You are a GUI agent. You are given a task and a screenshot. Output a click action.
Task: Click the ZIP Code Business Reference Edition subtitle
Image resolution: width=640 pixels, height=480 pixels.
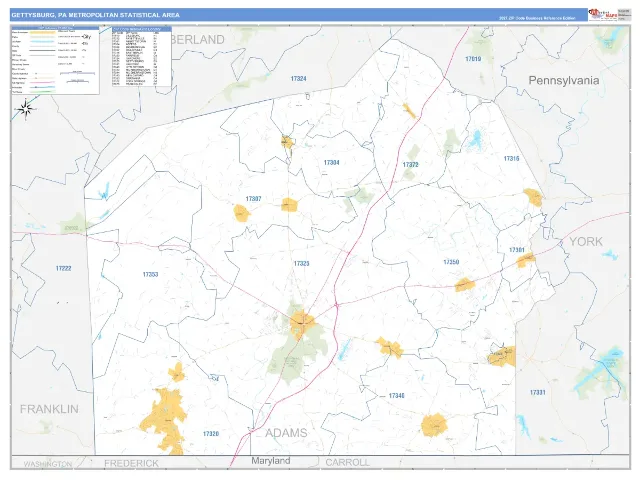coord(537,18)
